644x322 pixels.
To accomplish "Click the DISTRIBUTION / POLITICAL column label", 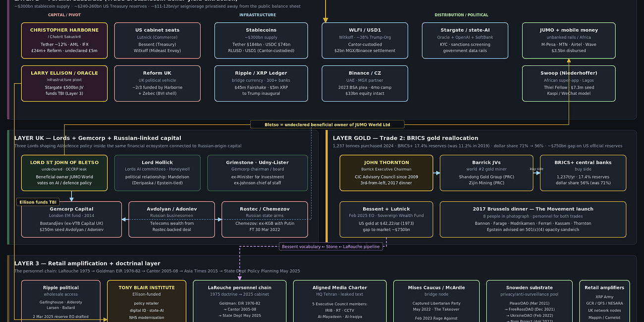I will point(461,15).
